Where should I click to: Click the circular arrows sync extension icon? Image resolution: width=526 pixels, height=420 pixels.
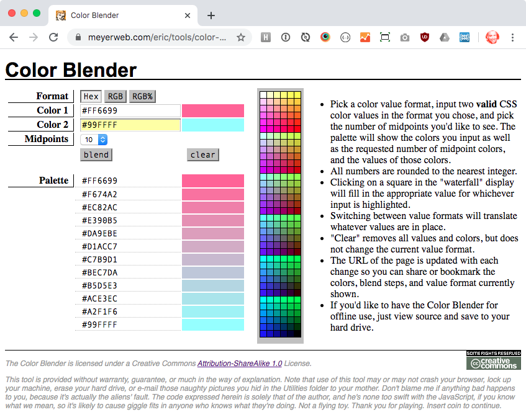click(306, 37)
